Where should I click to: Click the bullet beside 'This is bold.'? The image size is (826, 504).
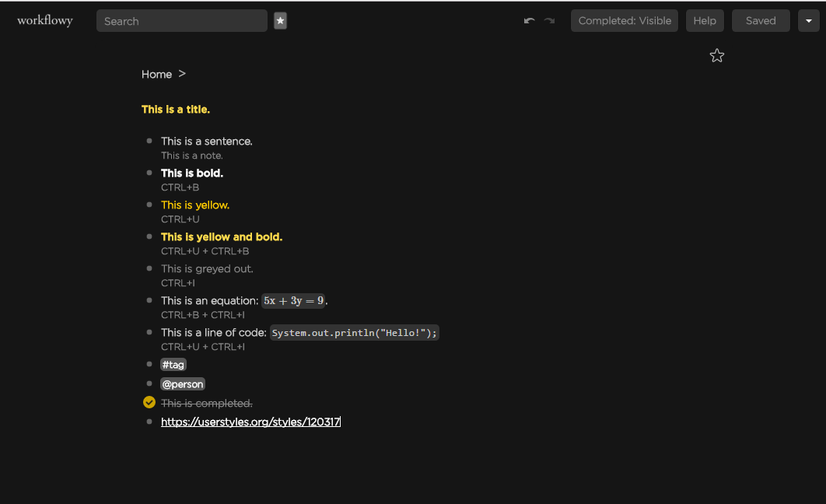point(149,172)
